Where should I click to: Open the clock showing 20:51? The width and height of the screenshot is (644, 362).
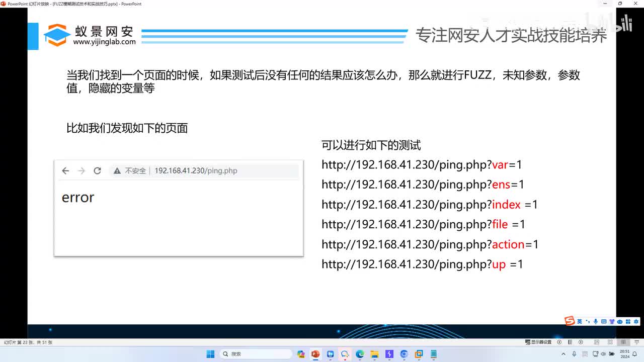coord(625,354)
